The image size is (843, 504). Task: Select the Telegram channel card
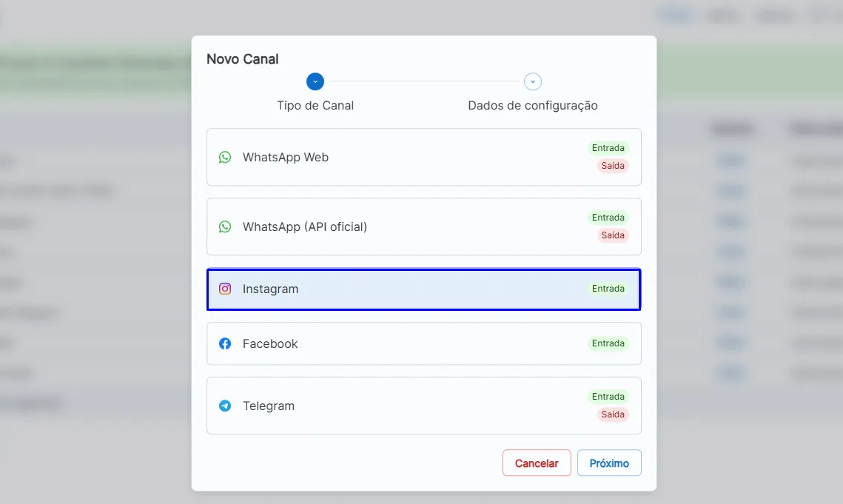click(423, 406)
